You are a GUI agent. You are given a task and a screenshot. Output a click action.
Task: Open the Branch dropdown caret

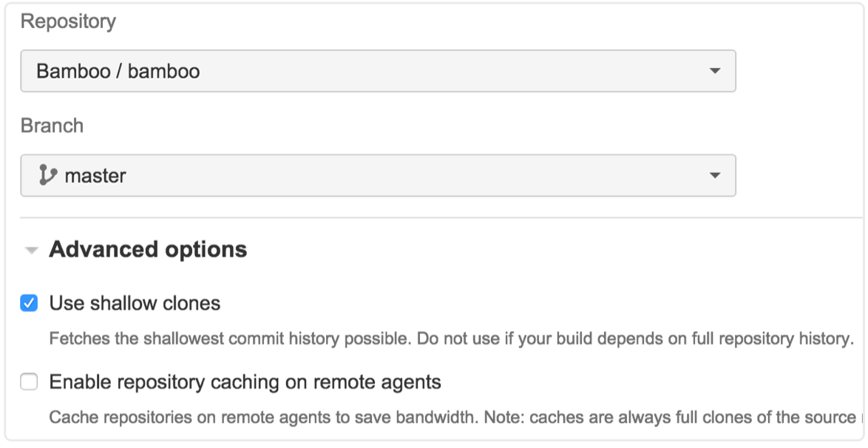coord(714,175)
